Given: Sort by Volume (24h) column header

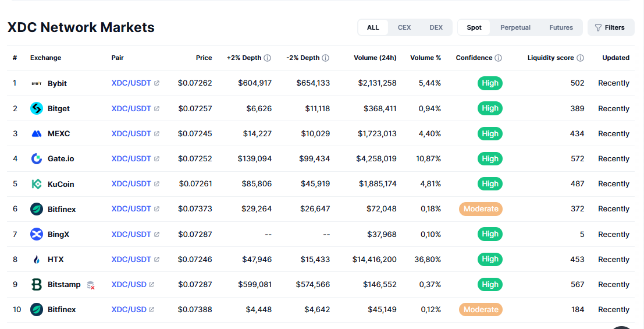Looking at the screenshot, I should [x=375, y=58].
